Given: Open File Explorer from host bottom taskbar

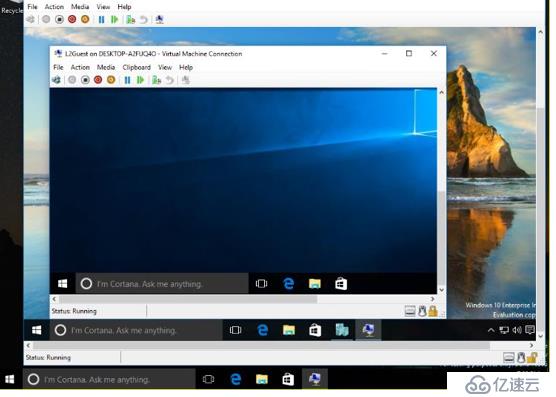Looking at the screenshot, I should click(262, 379).
